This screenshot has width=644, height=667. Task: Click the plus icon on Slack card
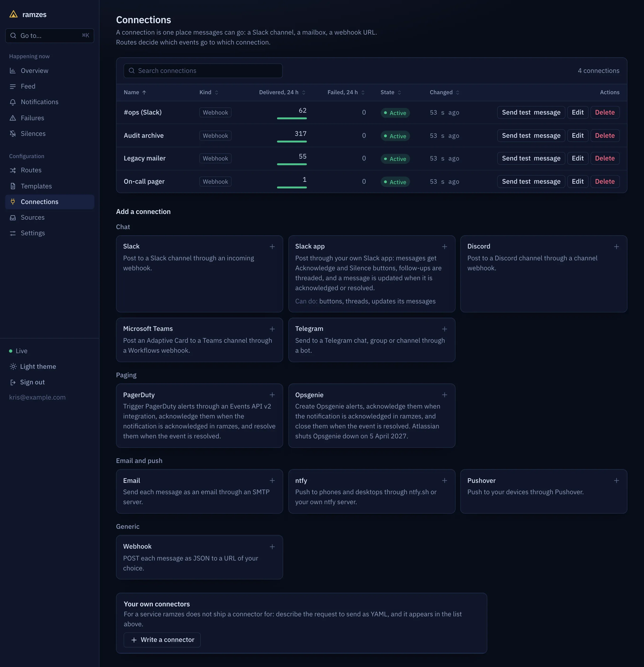tap(272, 246)
